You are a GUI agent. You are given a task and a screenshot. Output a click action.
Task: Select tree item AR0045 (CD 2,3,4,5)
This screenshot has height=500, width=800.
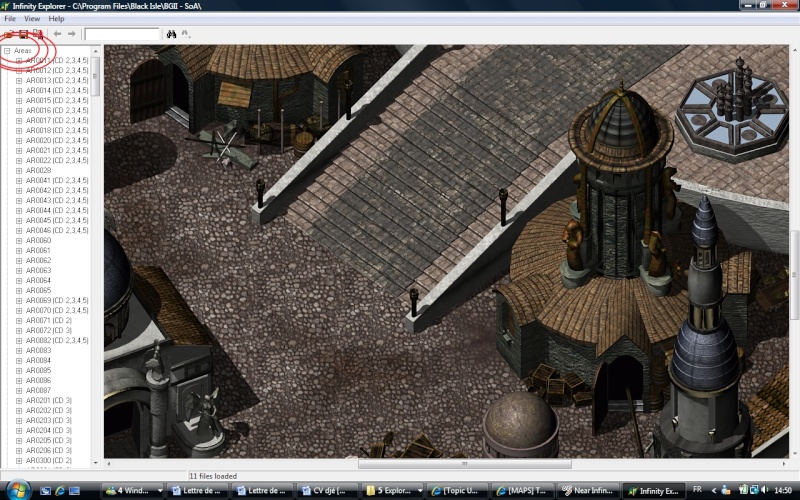pos(57,220)
